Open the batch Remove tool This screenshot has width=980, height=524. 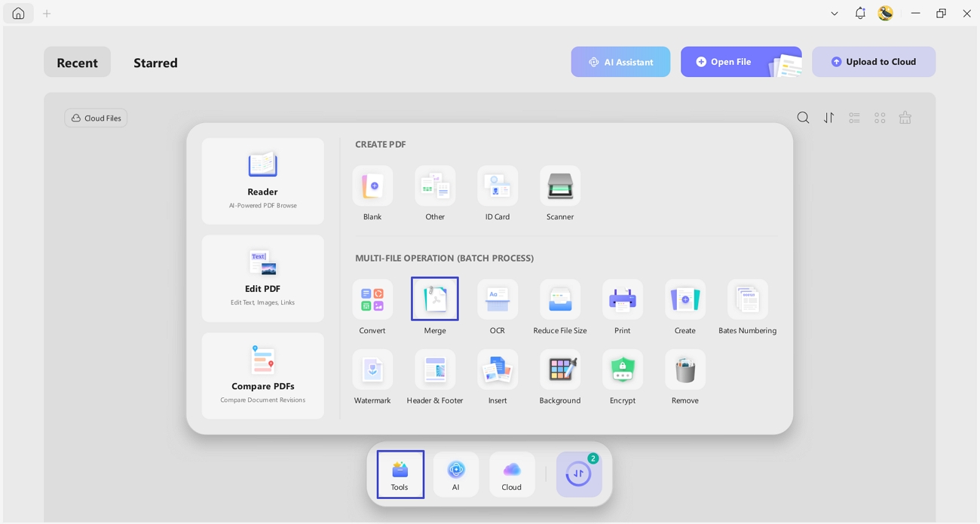click(x=685, y=378)
